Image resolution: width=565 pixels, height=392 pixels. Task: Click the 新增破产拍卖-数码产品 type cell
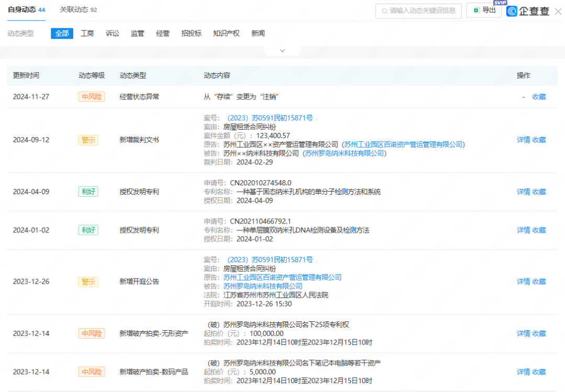coord(154,372)
